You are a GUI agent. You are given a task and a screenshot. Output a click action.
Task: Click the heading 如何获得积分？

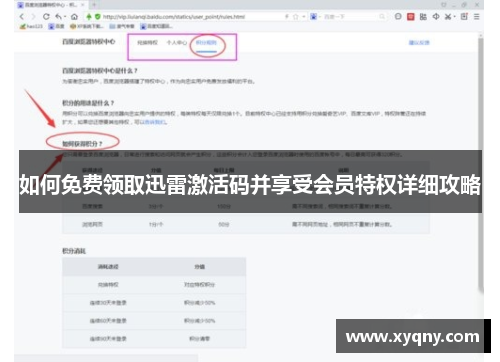tap(82, 144)
